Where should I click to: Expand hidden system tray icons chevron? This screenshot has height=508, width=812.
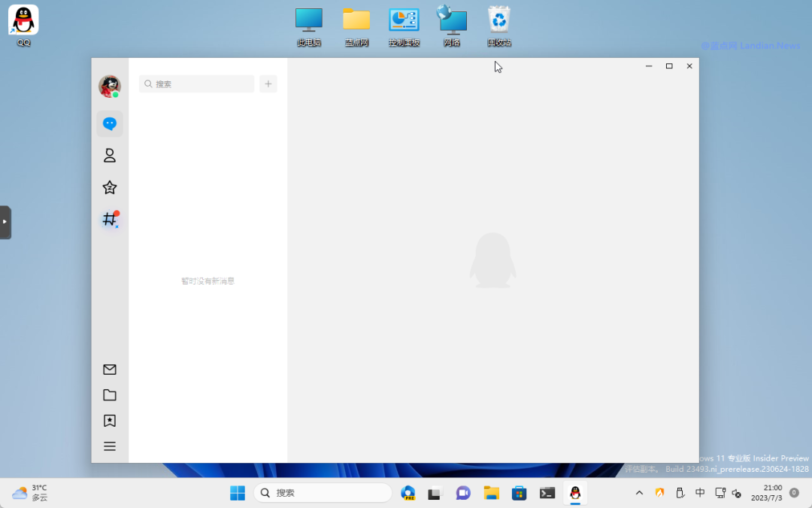point(639,493)
